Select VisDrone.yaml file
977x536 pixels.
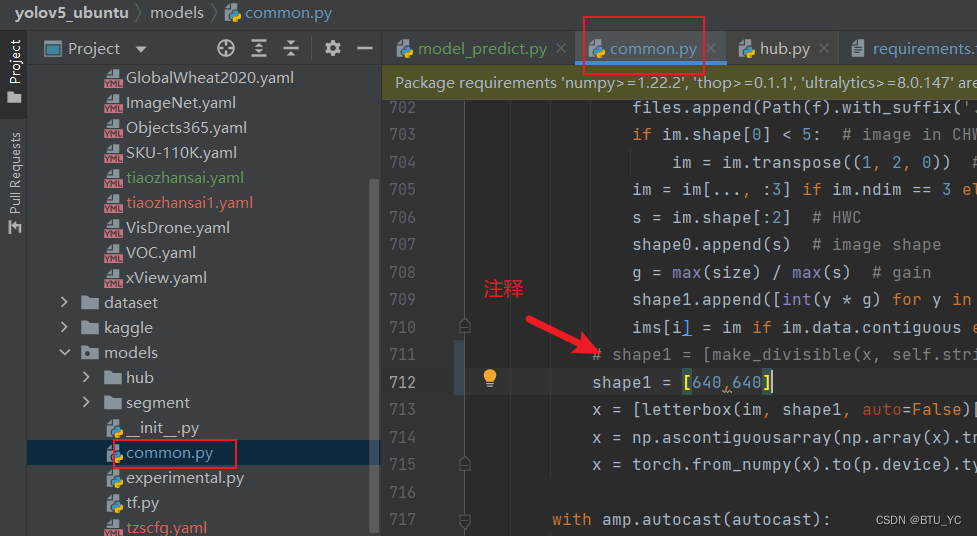tap(178, 227)
